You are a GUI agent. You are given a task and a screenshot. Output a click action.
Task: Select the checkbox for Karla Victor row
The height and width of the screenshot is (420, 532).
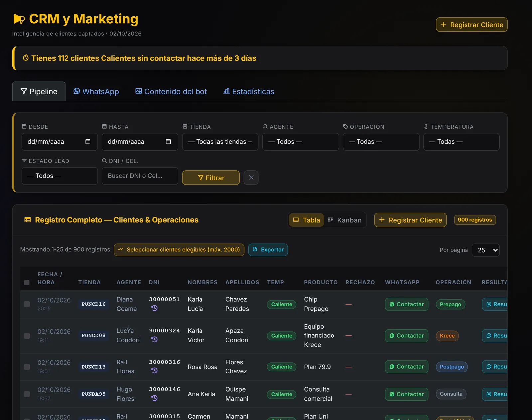tap(27, 336)
